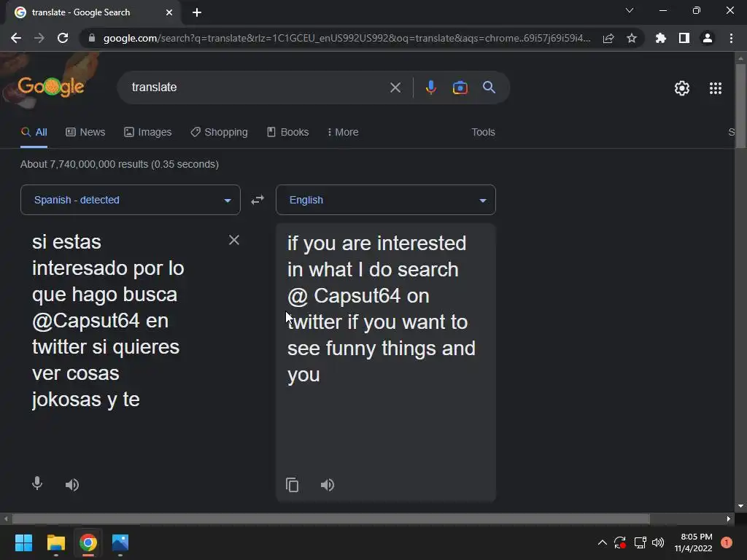The height and width of the screenshot is (560, 747).
Task: Expand the tab search chevron
Action: click(630, 10)
